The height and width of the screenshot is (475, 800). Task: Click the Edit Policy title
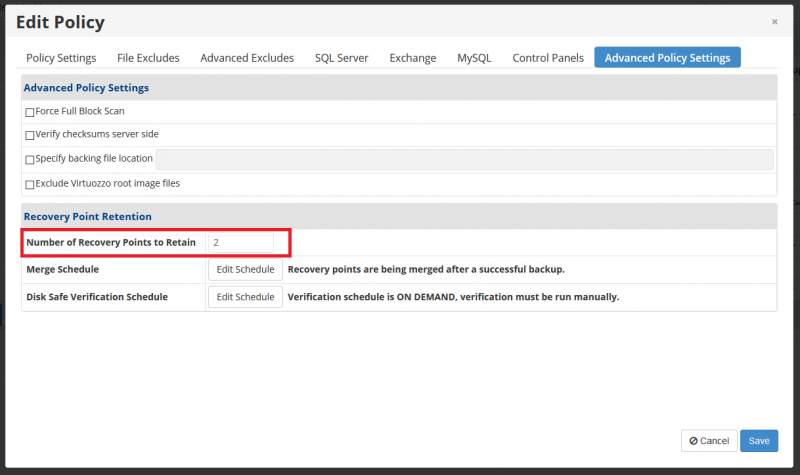[x=60, y=22]
